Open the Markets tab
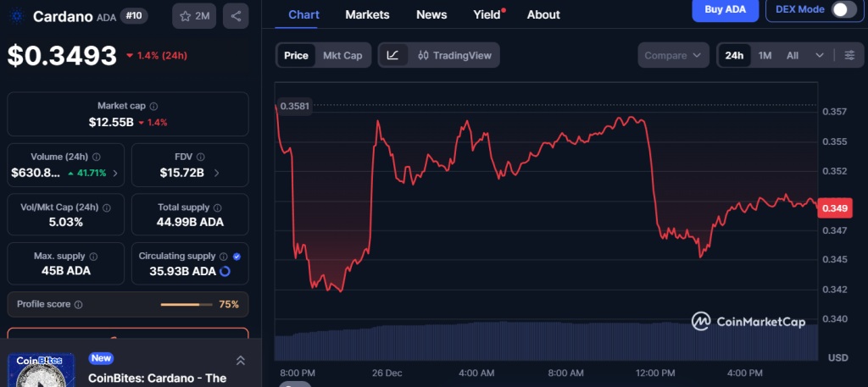The height and width of the screenshot is (387, 868). [367, 15]
